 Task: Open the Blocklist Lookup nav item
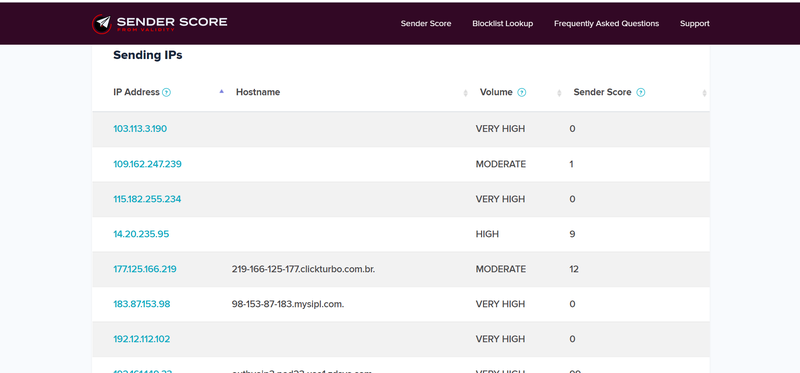click(x=503, y=23)
